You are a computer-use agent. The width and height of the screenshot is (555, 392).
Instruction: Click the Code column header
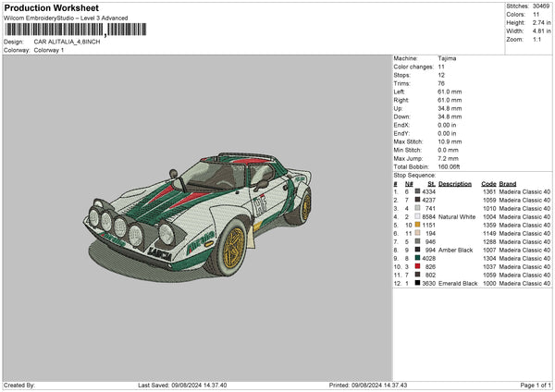(488, 184)
